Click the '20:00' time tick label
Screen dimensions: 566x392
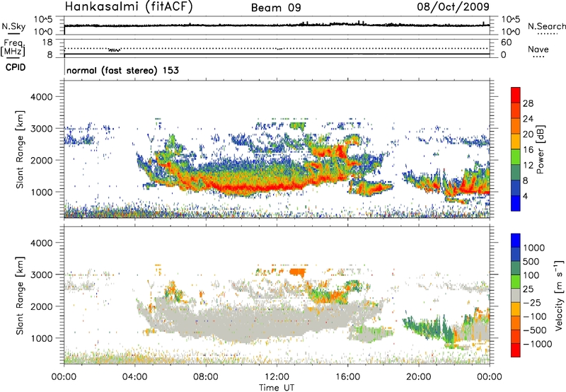point(418,377)
